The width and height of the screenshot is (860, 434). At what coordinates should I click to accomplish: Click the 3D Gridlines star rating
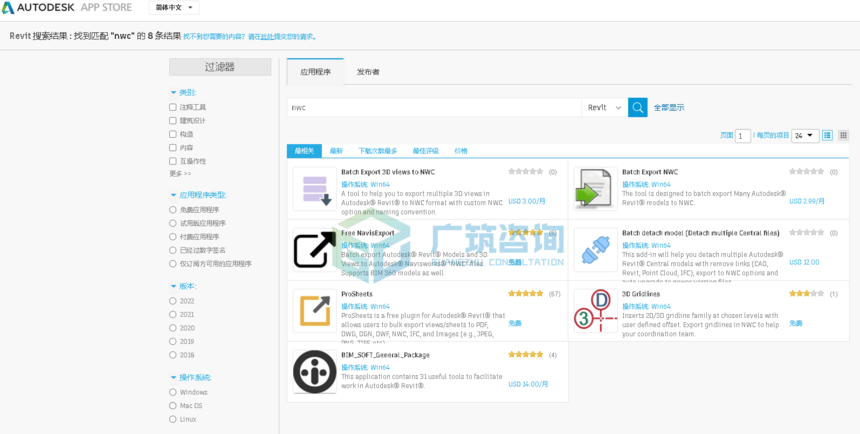click(x=806, y=294)
